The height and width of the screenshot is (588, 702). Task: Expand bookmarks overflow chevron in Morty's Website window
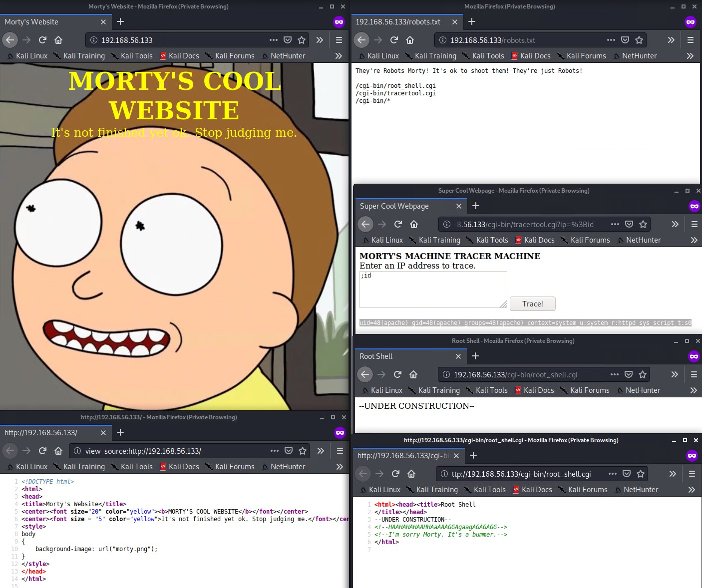[339, 56]
